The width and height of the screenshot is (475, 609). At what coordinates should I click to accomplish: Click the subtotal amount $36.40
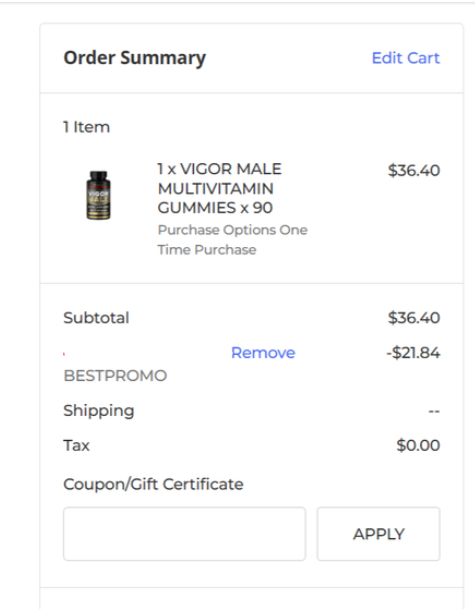pos(414,318)
